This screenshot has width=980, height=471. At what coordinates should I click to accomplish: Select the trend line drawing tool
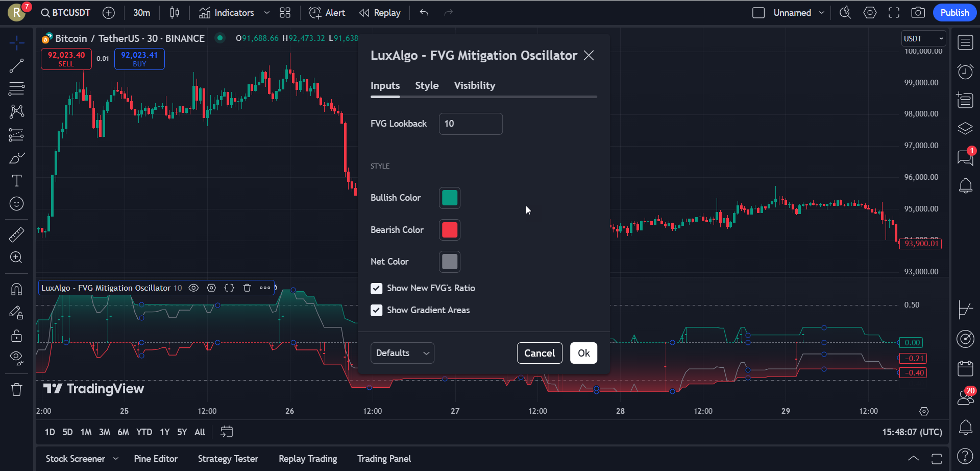coord(17,66)
